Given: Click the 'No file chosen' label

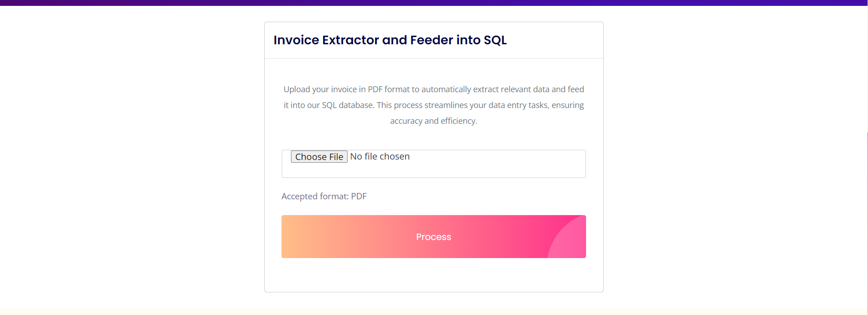Looking at the screenshot, I should coord(380,156).
